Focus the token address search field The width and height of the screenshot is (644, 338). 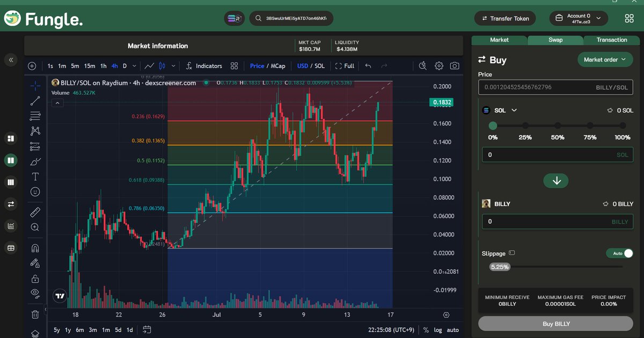[292, 18]
